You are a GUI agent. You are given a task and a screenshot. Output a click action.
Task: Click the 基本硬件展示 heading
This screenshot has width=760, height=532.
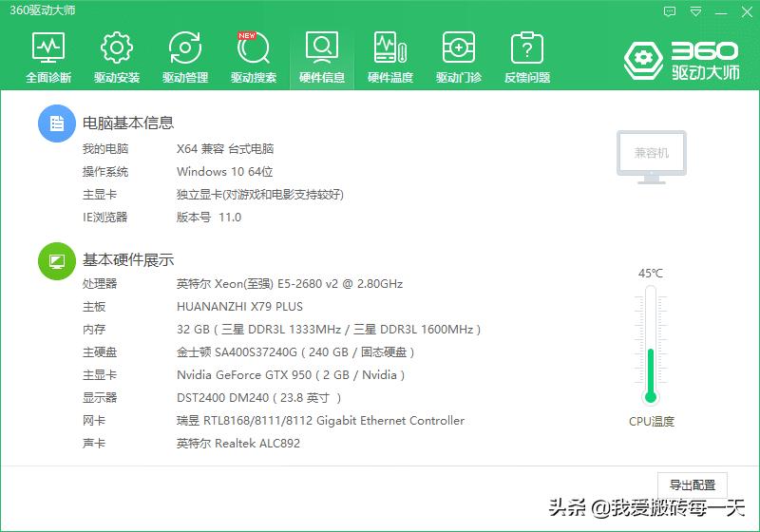(x=128, y=260)
